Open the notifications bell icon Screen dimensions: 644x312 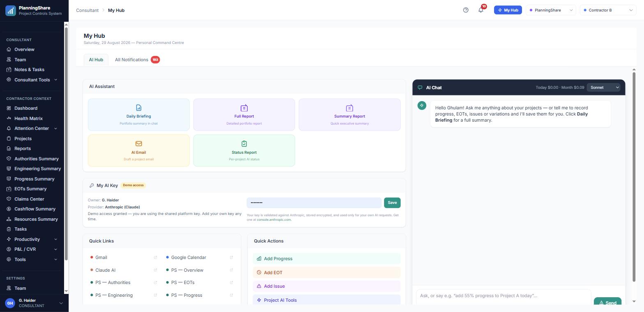coord(481,10)
